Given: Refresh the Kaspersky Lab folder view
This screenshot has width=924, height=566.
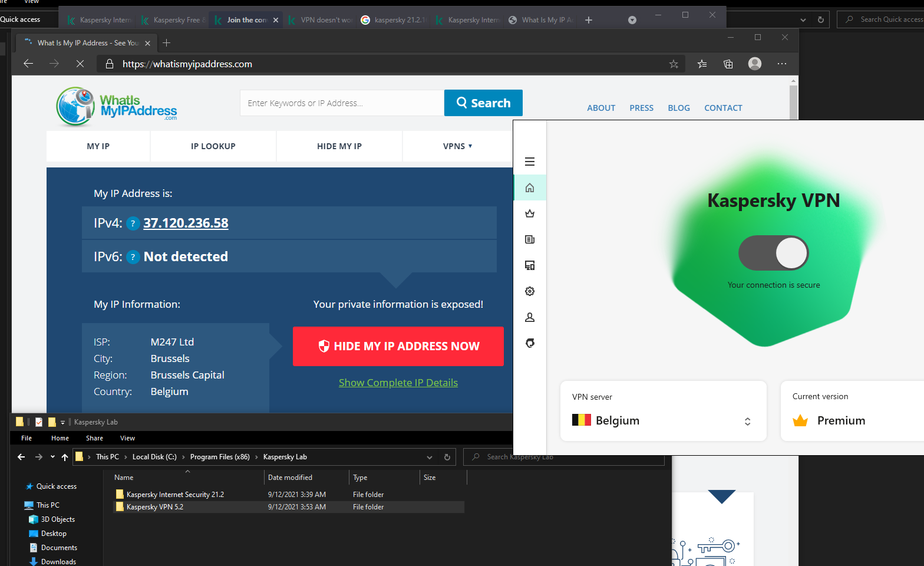Looking at the screenshot, I should [447, 457].
